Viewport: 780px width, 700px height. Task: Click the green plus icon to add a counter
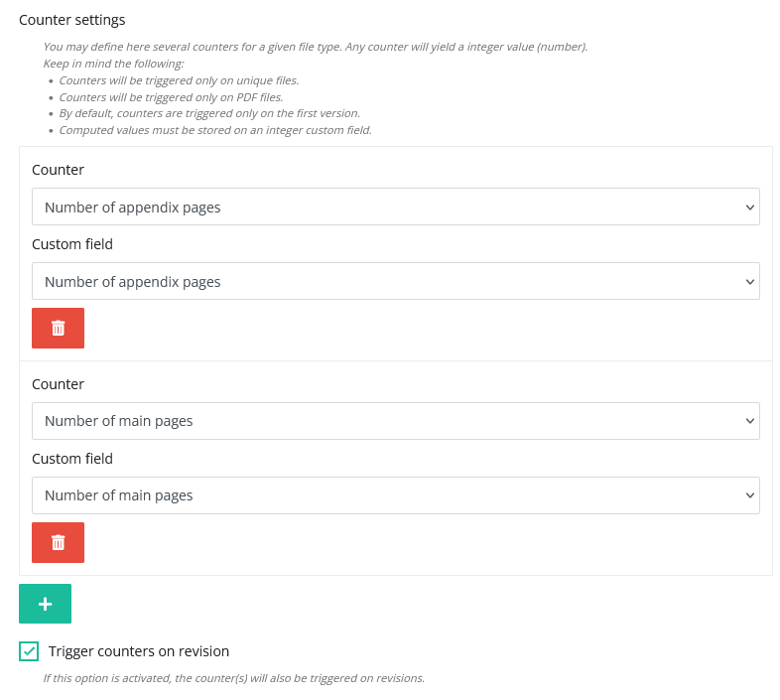click(45, 604)
